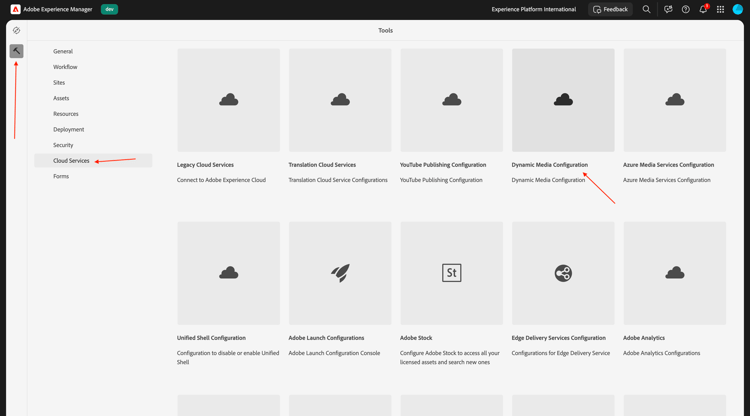Open the Adobe Analytics cloud tile

674,273
